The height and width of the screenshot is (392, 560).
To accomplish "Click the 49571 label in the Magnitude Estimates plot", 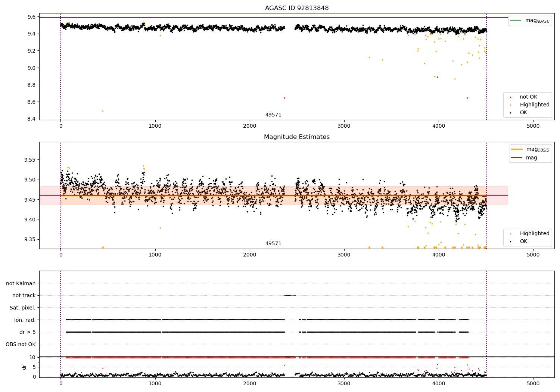I will pyautogui.click(x=273, y=244).
